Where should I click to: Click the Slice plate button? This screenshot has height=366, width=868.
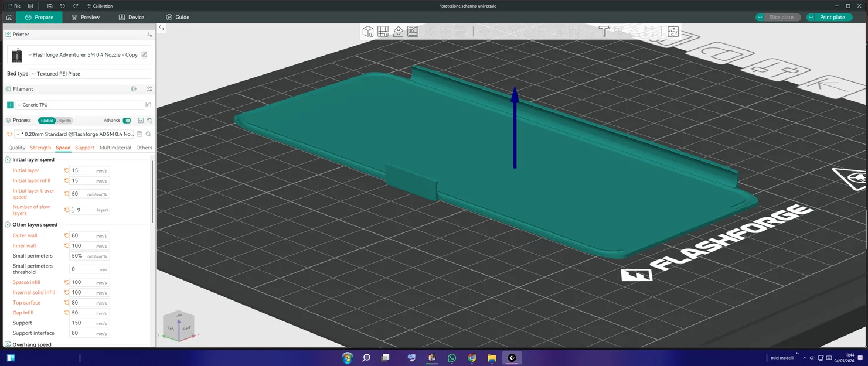tap(781, 18)
